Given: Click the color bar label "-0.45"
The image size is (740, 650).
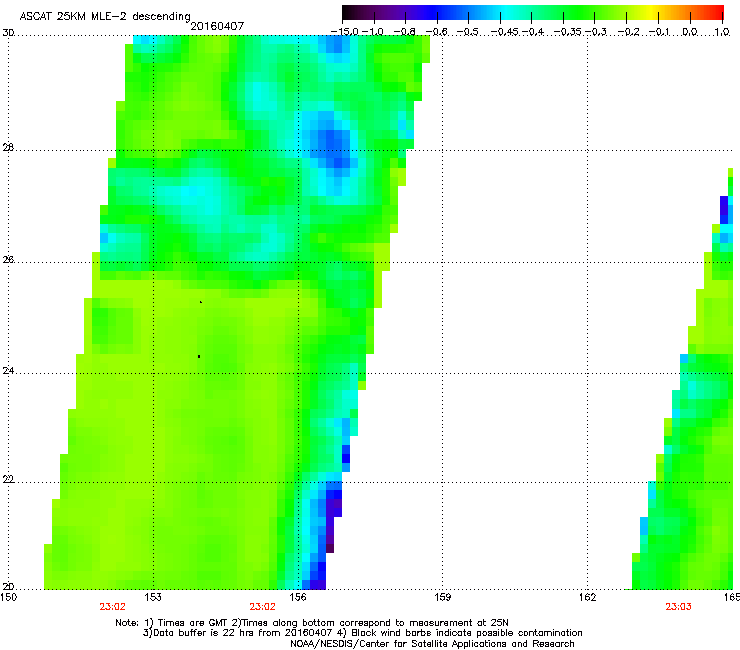Looking at the screenshot, I should [x=503, y=32].
